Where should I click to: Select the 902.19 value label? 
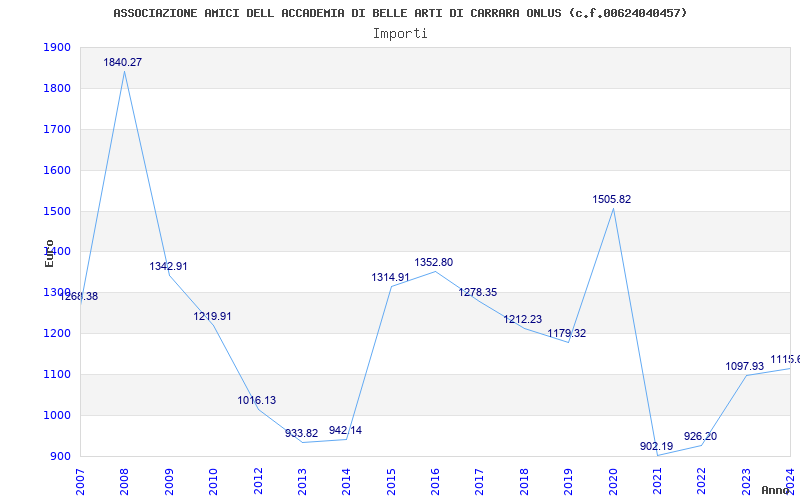point(657,446)
